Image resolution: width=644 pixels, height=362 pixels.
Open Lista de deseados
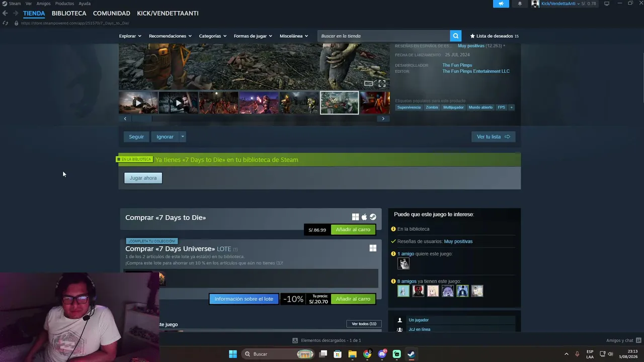pos(494,36)
